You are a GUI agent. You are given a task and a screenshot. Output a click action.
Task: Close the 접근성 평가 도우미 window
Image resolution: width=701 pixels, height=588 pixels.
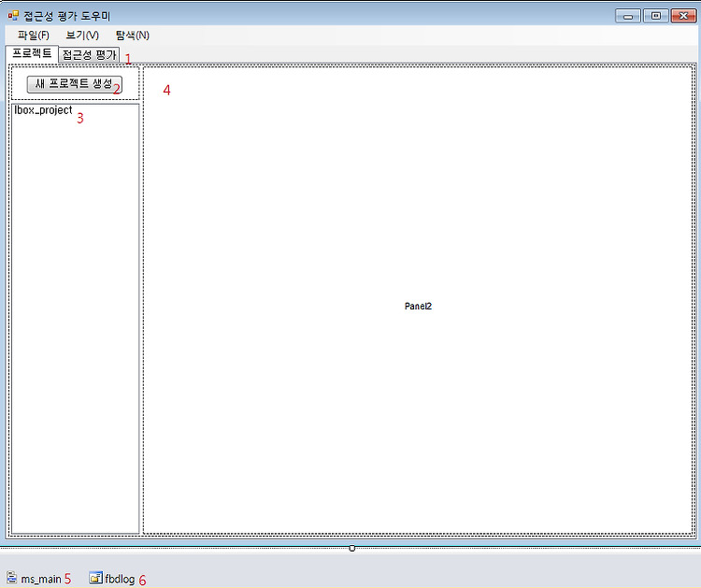[683, 16]
